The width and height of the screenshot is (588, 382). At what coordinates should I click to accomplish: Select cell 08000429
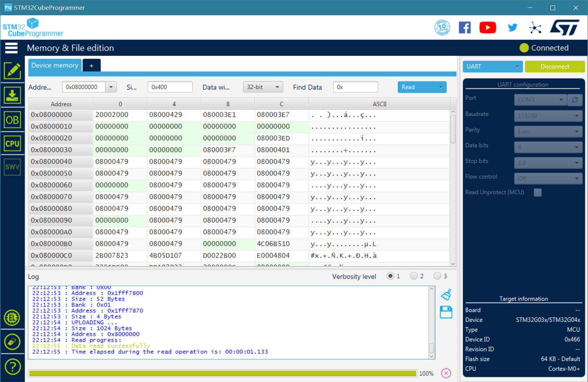pyautogui.click(x=174, y=115)
